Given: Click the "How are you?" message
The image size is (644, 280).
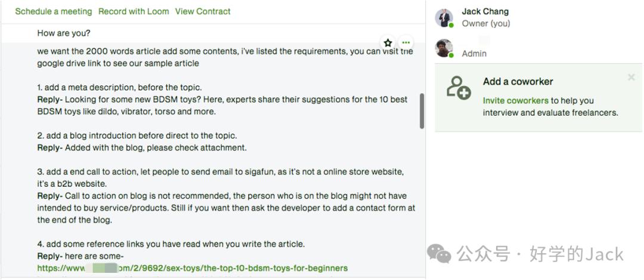Looking at the screenshot, I should [x=64, y=33].
